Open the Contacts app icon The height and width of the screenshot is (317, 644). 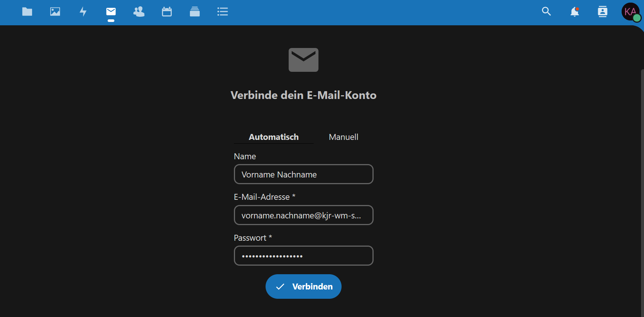click(x=139, y=12)
